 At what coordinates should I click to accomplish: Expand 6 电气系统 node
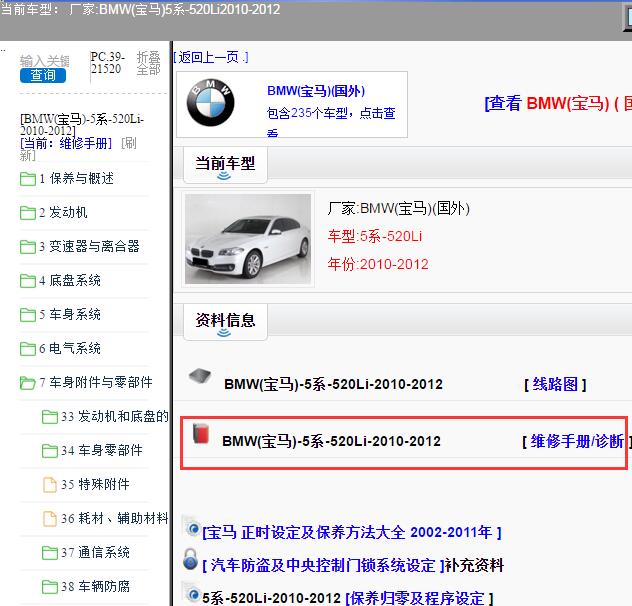(70, 349)
